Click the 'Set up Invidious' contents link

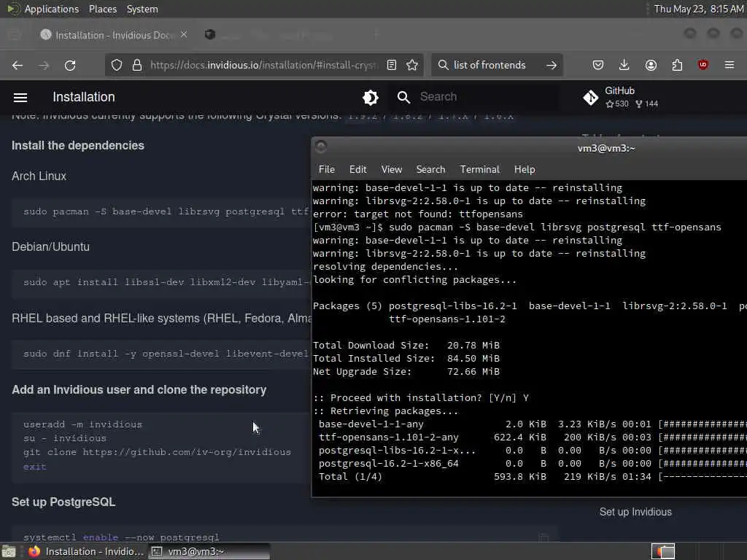coord(635,512)
